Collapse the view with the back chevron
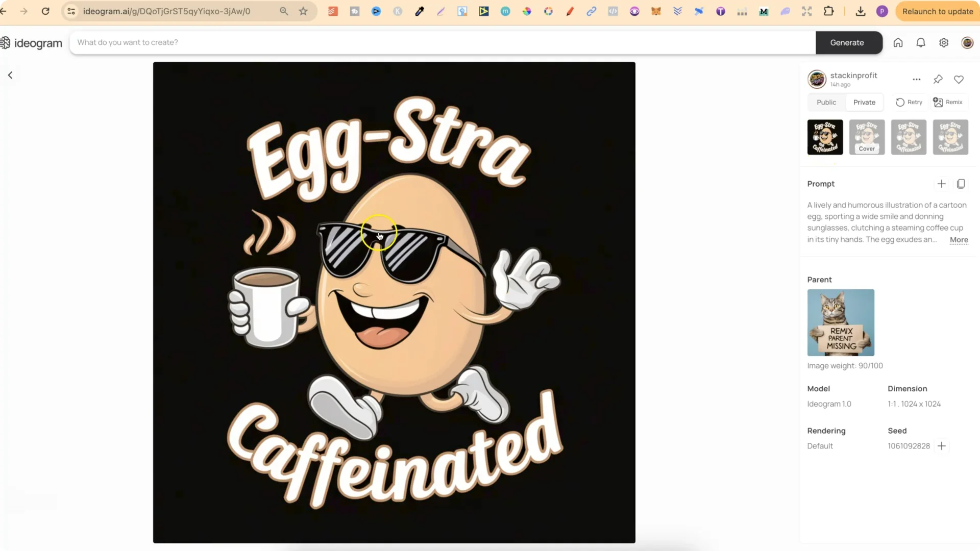Screen dimensions: 980x551 click(x=10, y=75)
